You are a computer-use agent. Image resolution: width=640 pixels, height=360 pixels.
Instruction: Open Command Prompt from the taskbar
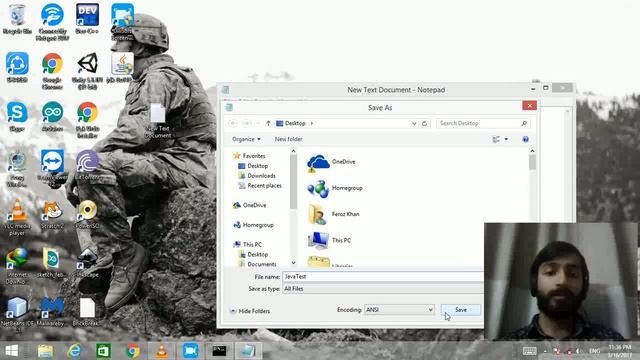coord(219,351)
